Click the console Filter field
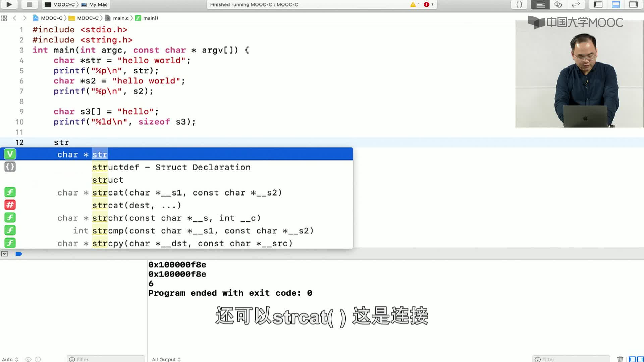Image resolution: width=644 pixels, height=362 pixels. 571,359
